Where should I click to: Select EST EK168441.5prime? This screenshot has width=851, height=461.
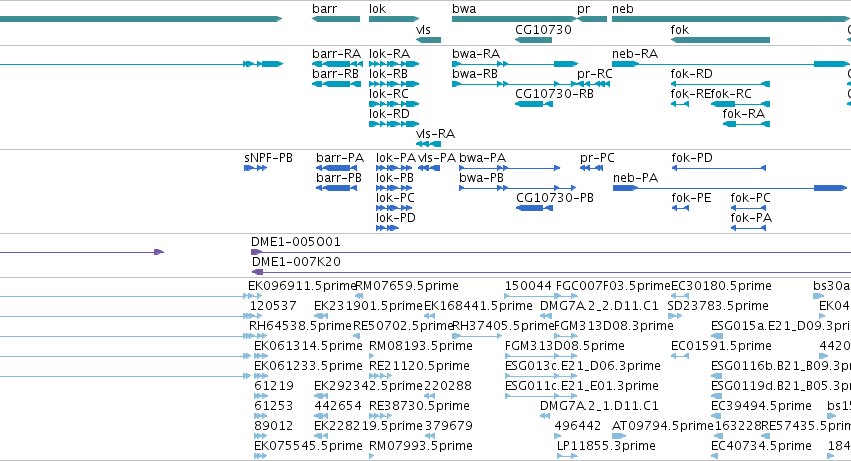(x=478, y=306)
